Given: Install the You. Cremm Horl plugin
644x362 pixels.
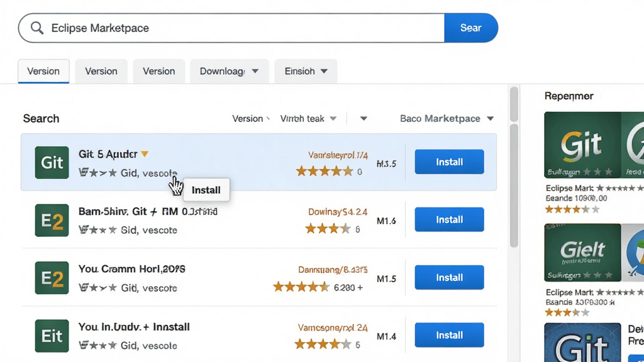Looking at the screenshot, I should (x=449, y=277).
